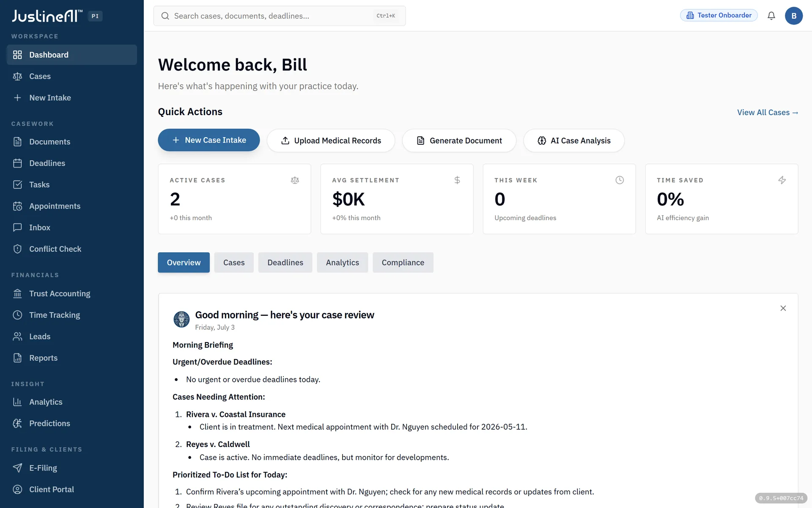Click the JustineAI logo
This screenshot has height=508, width=812.
pos(47,16)
